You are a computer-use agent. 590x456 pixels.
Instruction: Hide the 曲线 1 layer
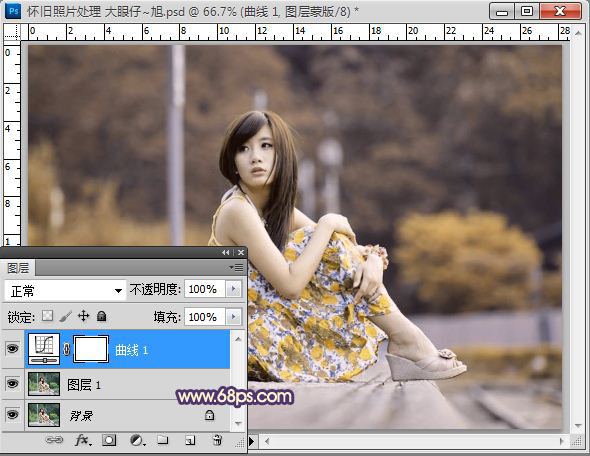[x=12, y=349]
